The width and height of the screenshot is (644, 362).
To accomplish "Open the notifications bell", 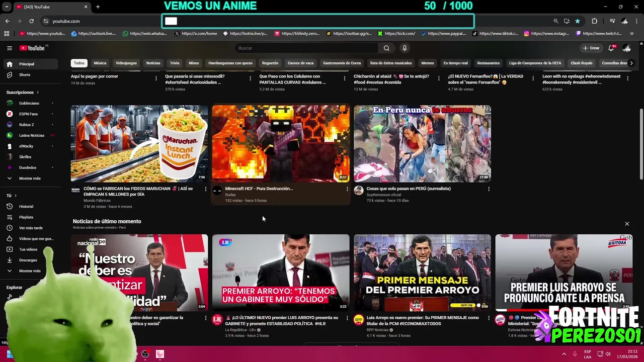I will [611, 48].
